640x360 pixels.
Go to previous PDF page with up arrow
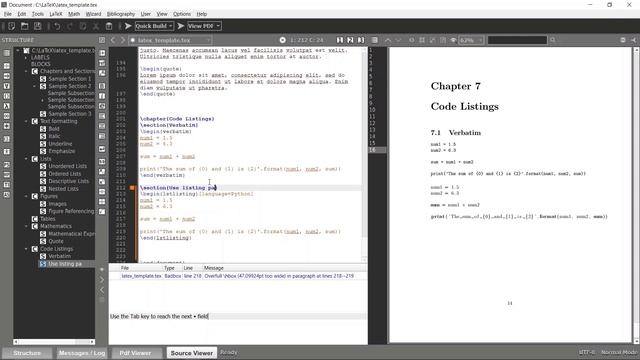(x=388, y=40)
